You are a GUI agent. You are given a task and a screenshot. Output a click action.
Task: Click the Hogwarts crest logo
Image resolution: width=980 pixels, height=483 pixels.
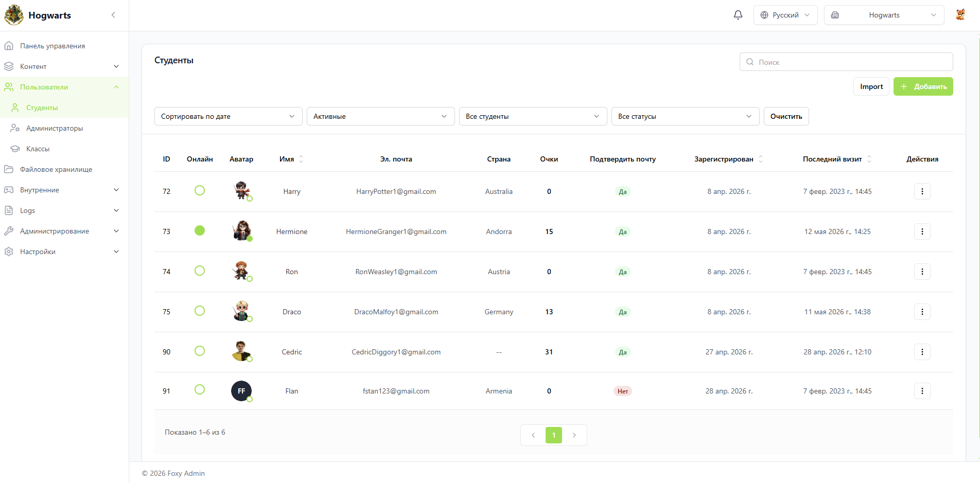pos(14,15)
